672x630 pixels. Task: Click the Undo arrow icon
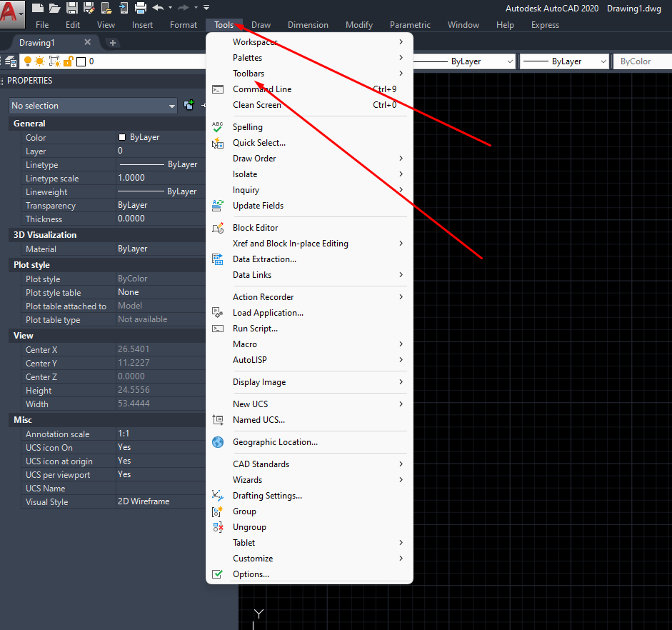[x=158, y=7]
